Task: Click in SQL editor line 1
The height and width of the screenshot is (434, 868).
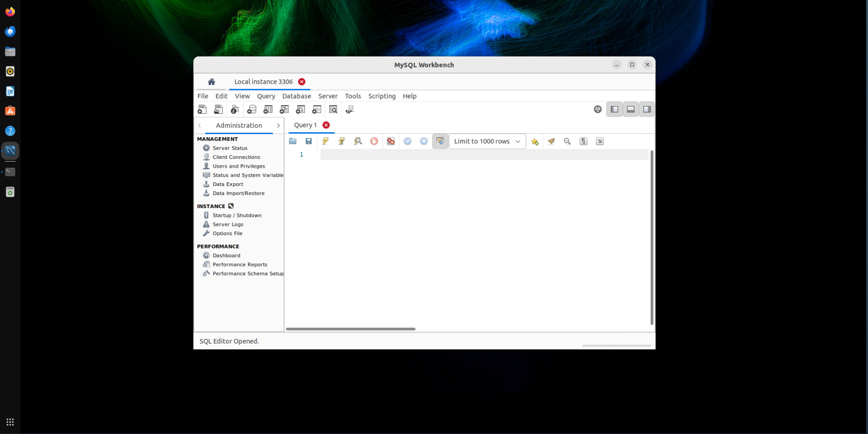Action: 484,154
